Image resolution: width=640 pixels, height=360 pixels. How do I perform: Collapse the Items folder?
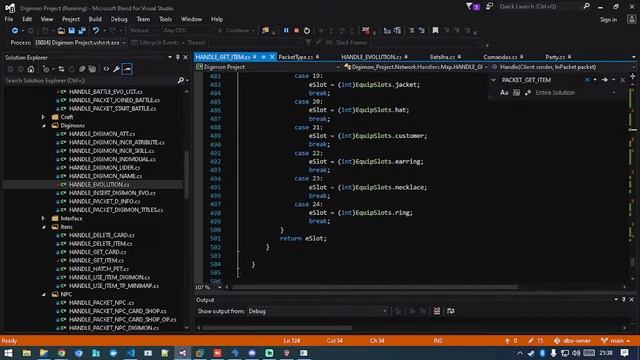tap(44, 227)
